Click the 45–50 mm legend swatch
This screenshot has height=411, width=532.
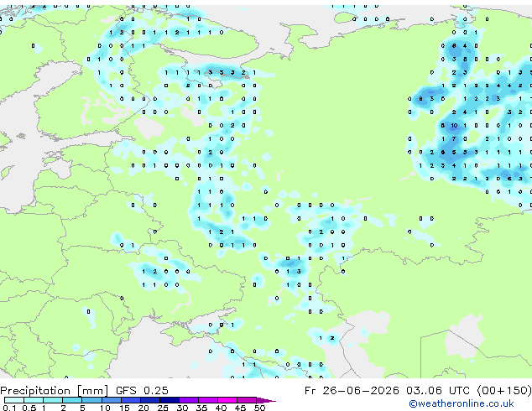point(247,400)
